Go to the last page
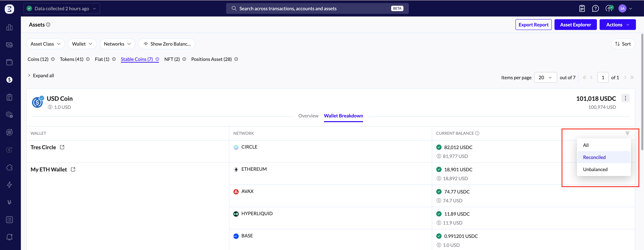Image resolution: width=644 pixels, height=250 pixels. [x=632, y=78]
